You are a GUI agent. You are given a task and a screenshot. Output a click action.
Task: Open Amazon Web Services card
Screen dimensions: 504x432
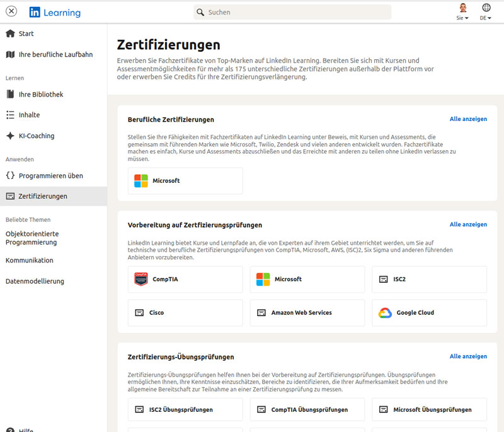pyautogui.click(x=307, y=313)
